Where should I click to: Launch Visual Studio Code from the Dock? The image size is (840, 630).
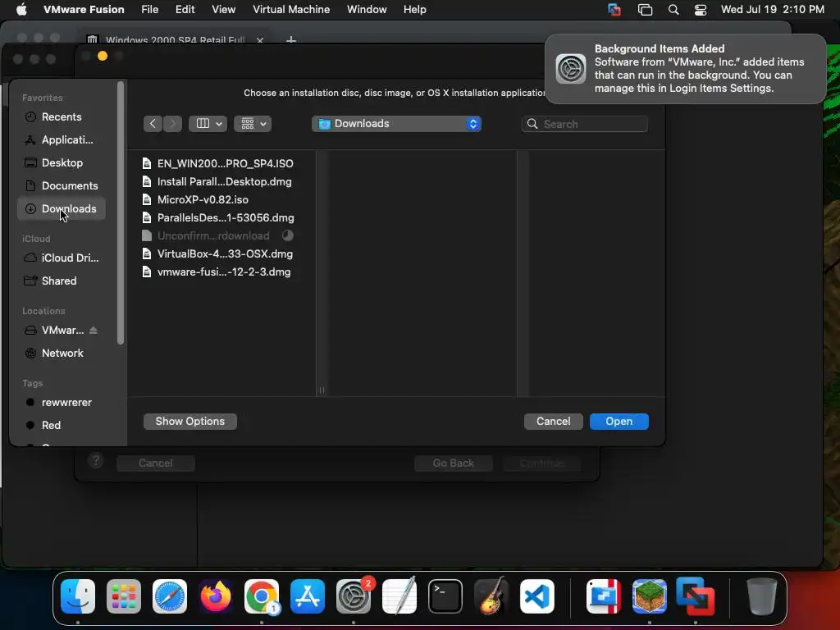point(537,596)
